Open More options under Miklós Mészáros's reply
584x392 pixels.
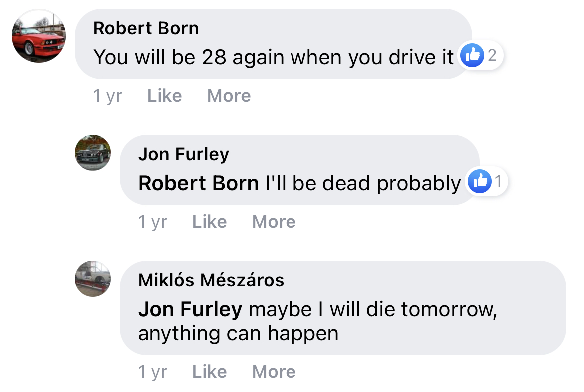(x=274, y=372)
